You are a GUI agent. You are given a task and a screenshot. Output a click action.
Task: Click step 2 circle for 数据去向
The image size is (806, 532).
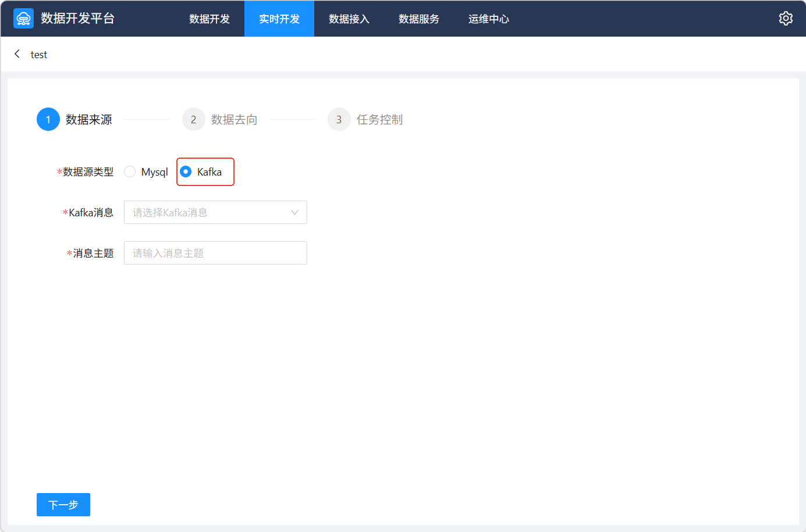(194, 119)
